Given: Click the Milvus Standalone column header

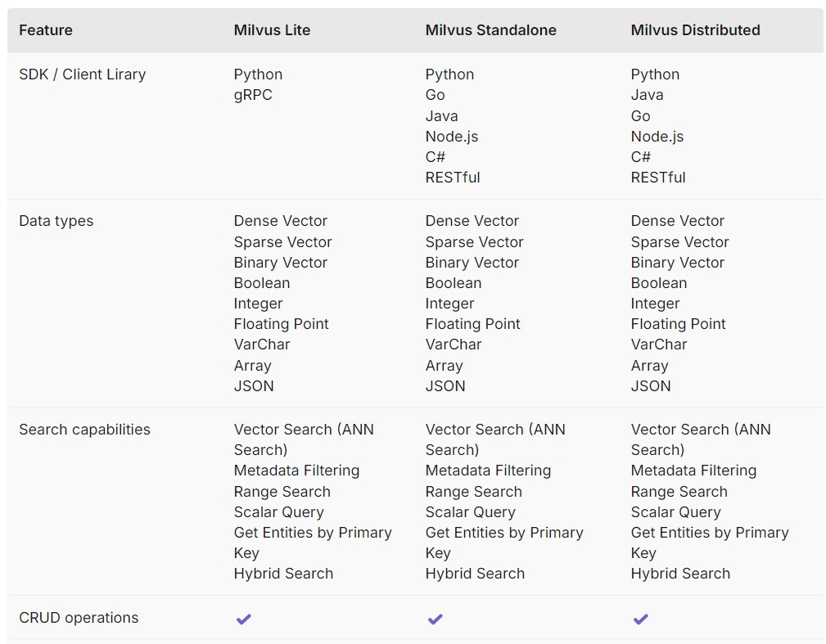Looking at the screenshot, I should [x=490, y=30].
